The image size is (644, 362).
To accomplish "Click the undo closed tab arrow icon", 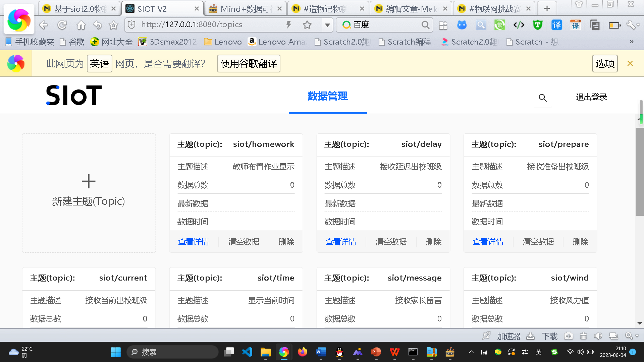I will (x=97, y=25).
